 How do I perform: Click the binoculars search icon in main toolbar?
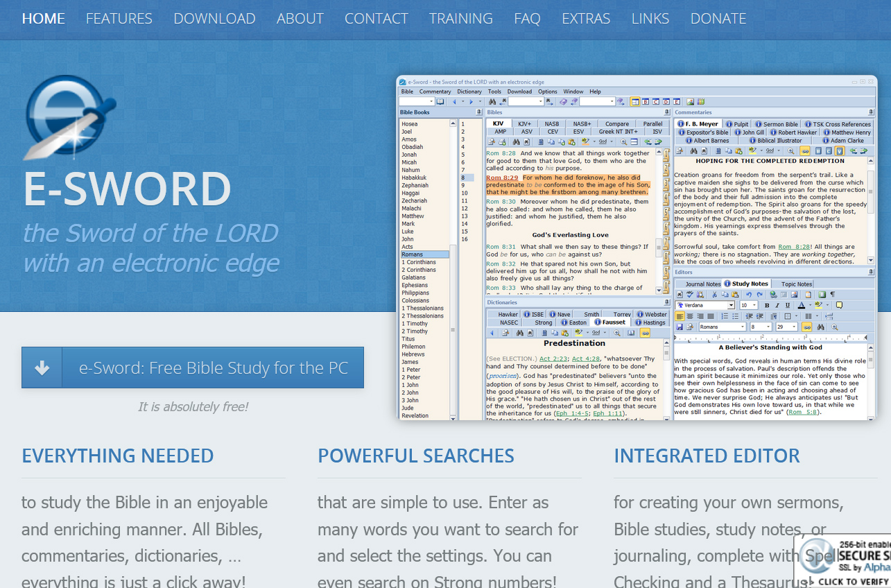pyautogui.click(x=492, y=101)
